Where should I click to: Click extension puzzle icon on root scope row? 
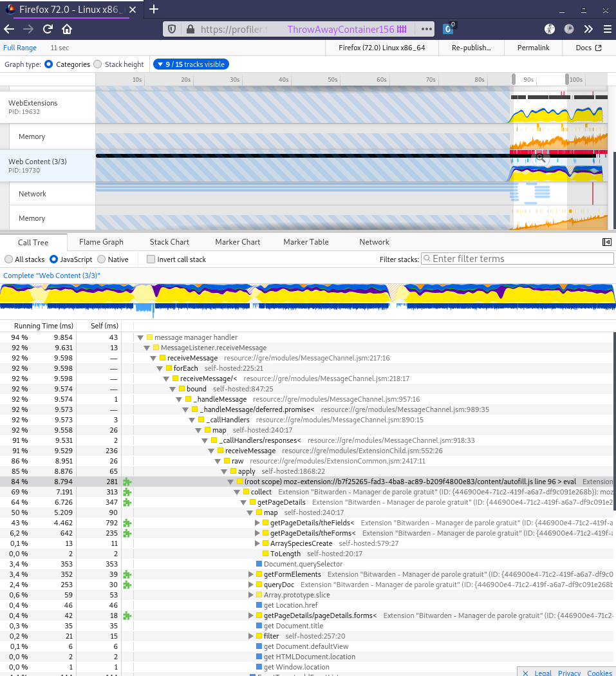point(127,482)
